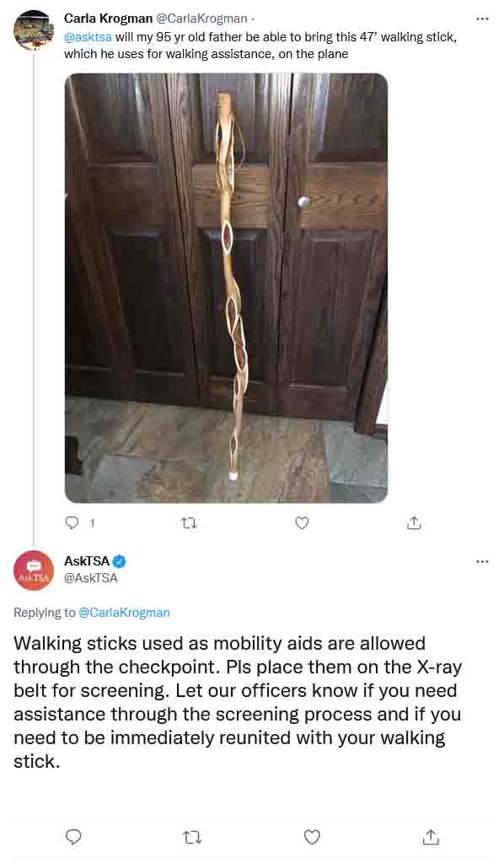Open the AskTSA display name
The image size is (504, 863).
(x=87, y=561)
